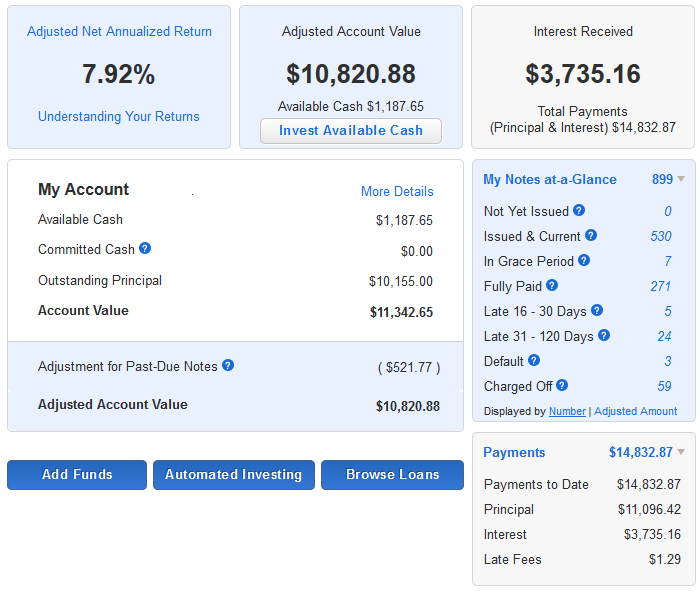Open help icon beside Committed Cash
The width and height of the screenshot is (700, 600).
coord(145,248)
